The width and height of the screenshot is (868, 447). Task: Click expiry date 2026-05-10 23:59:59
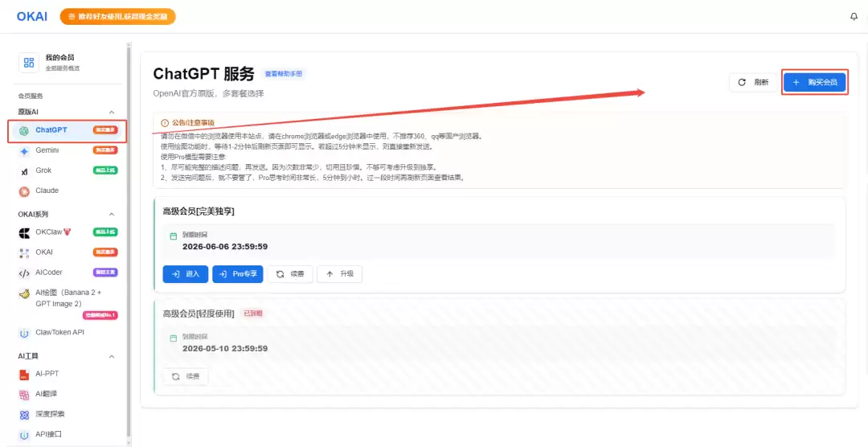[x=225, y=348]
